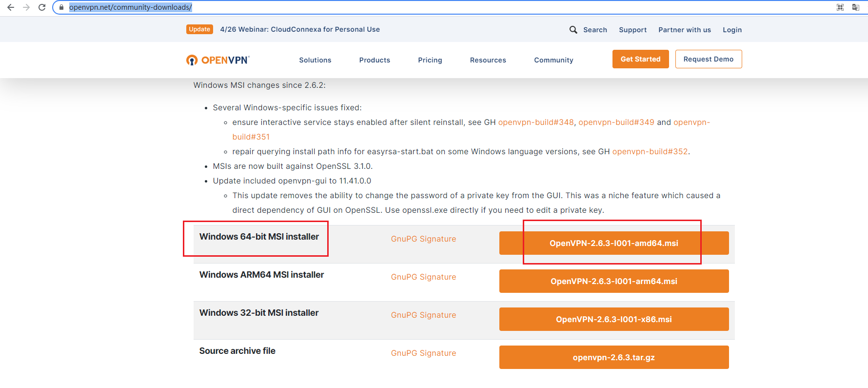Open the Update badge announcement

pos(199,29)
